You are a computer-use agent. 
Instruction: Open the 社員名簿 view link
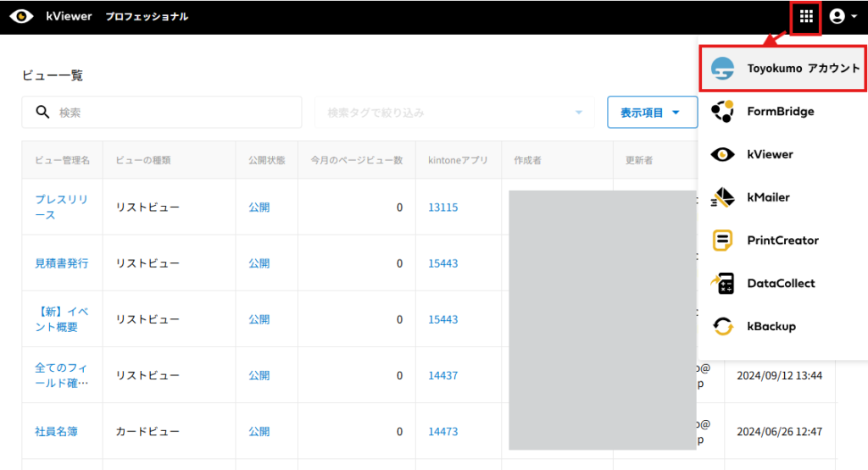pyautogui.click(x=56, y=431)
